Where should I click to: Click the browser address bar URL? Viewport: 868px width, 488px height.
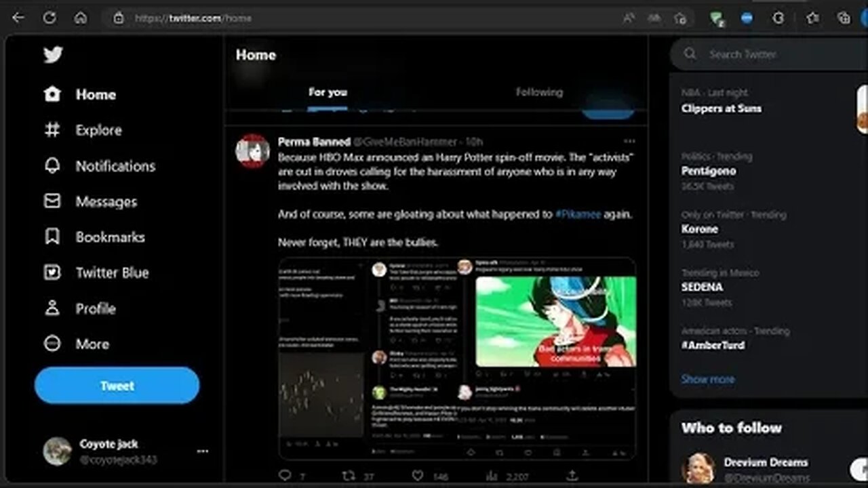[193, 18]
